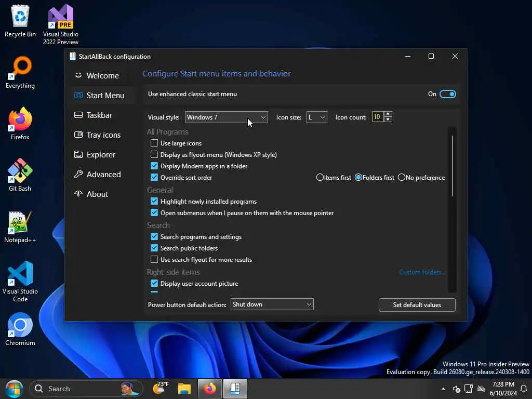Open Visual Studio 2022 Preview desktop icon
The width and height of the screenshot is (532, 399).
coord(61,24)
